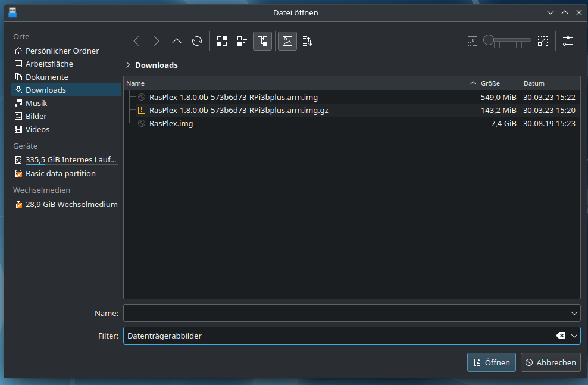Expand the Downloads breadcrumb chevron

pyautogui.click(x=128, y=65)
